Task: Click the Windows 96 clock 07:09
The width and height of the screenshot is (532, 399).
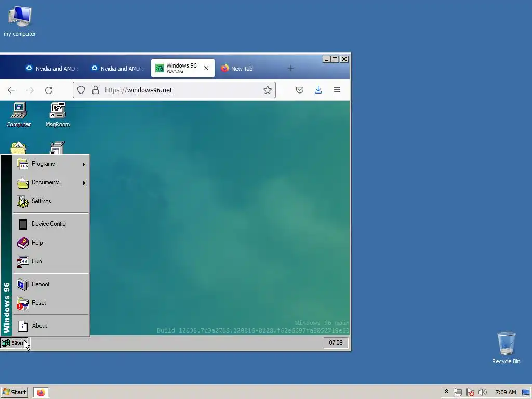Action: (336, 343)
